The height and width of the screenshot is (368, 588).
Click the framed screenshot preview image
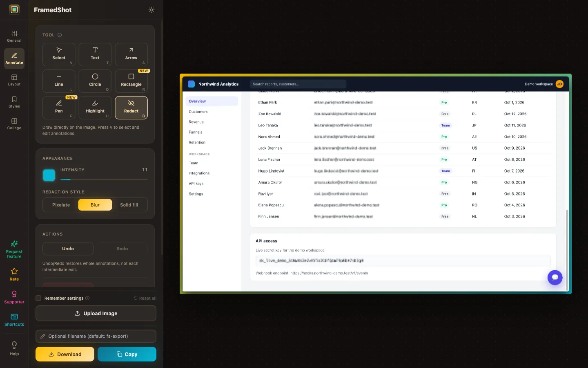coord(375,184)
